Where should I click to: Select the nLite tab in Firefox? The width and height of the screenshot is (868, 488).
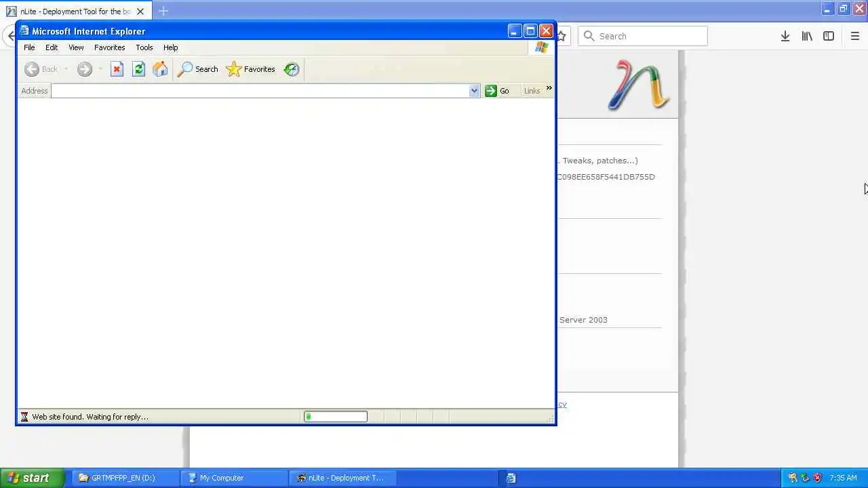coord(75,12)
